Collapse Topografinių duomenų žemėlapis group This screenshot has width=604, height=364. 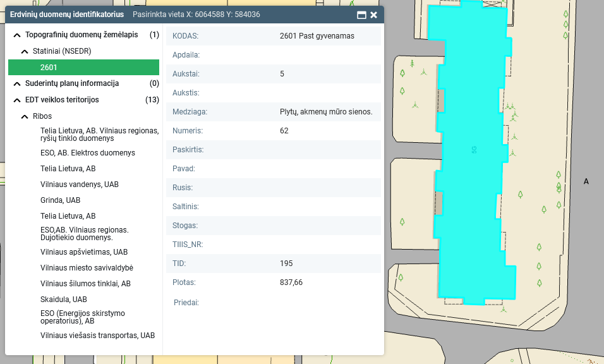point(16,35)
